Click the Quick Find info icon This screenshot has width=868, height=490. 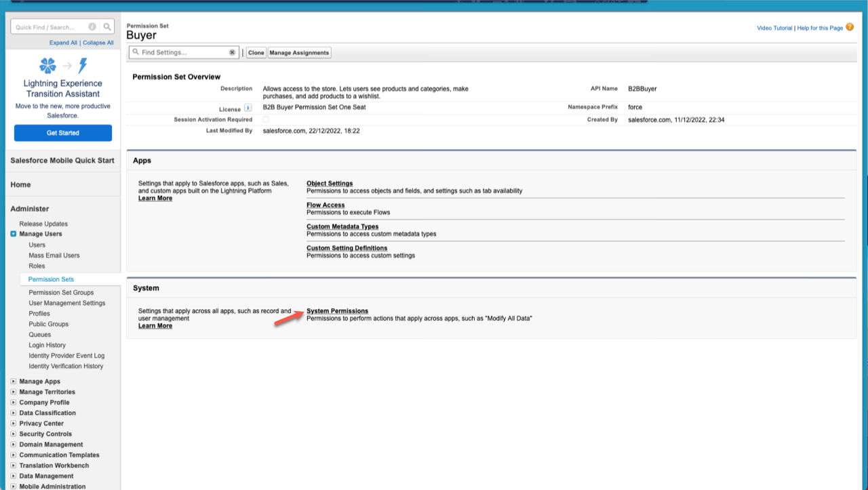pos(92,27)
